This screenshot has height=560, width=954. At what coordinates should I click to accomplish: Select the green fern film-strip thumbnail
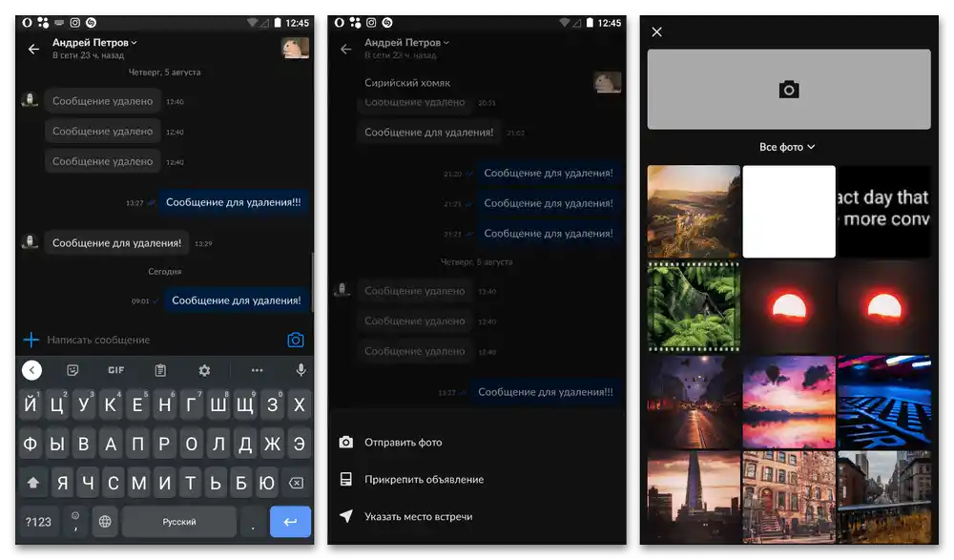[694, 307]
